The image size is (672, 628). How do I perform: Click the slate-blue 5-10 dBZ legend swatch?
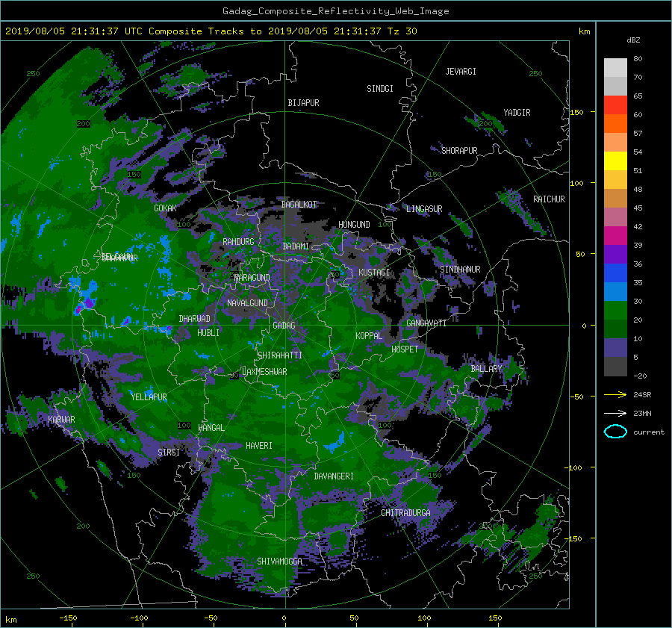[615, 348]
